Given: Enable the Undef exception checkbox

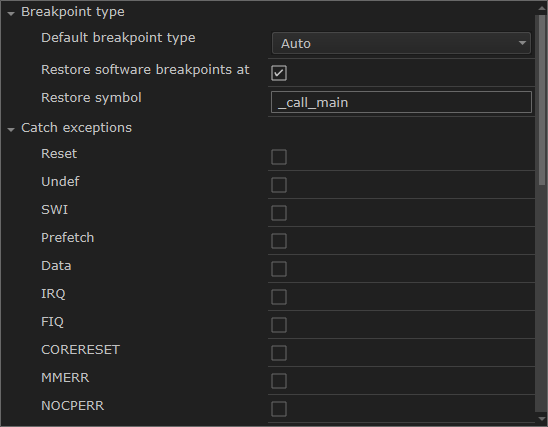Looking at the screenshot, I should click(x=279, y=185).
